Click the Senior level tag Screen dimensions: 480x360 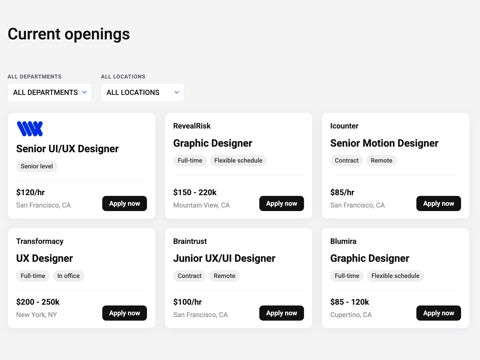click(x=37, y=166)
